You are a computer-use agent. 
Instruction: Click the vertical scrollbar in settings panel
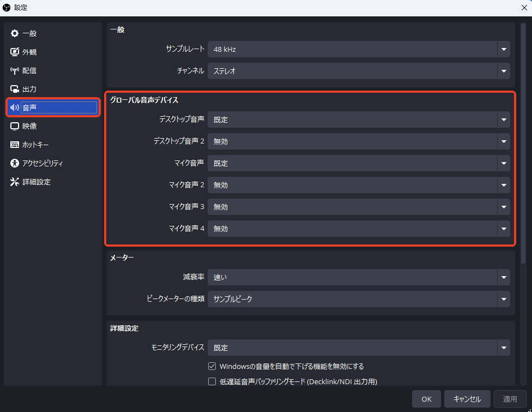523,142
